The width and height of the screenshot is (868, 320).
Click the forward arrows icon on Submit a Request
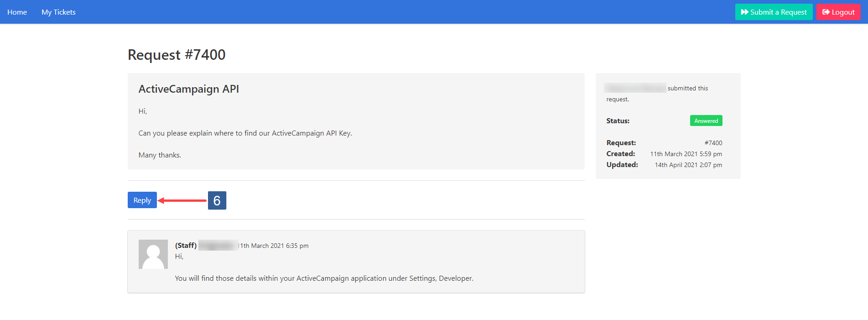[744, 12]
